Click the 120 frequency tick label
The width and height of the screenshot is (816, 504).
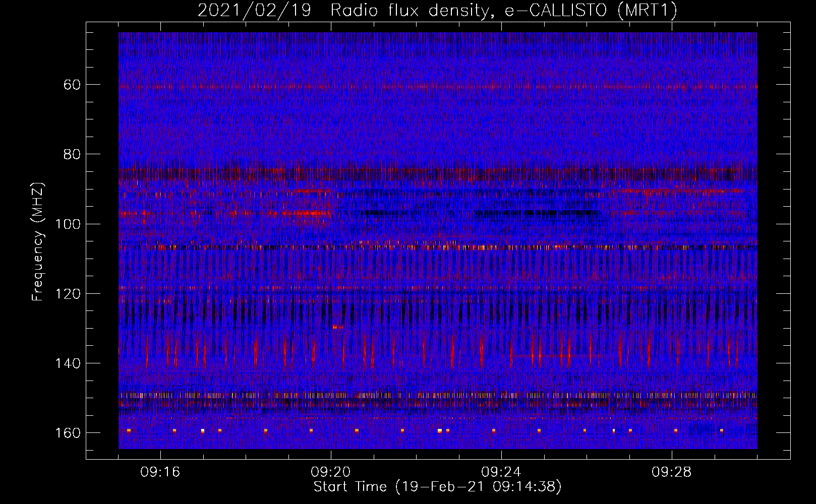point(68,294)
